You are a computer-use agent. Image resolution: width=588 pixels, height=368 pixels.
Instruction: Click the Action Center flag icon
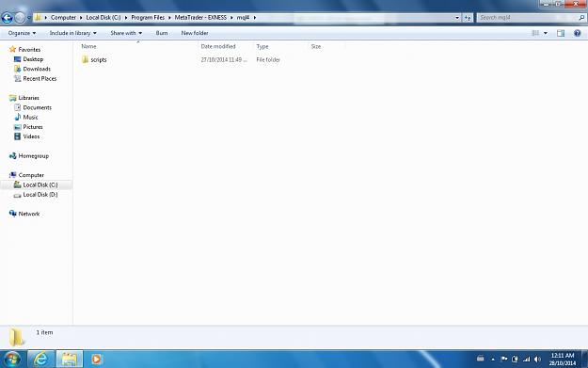(x=504, y=359)
